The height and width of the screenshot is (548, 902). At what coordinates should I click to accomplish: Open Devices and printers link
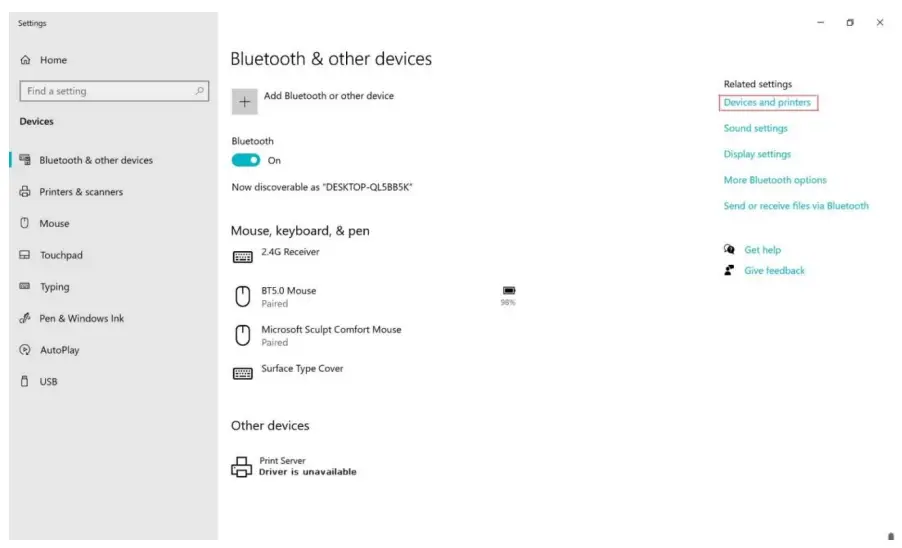click(x=767, y=103)
